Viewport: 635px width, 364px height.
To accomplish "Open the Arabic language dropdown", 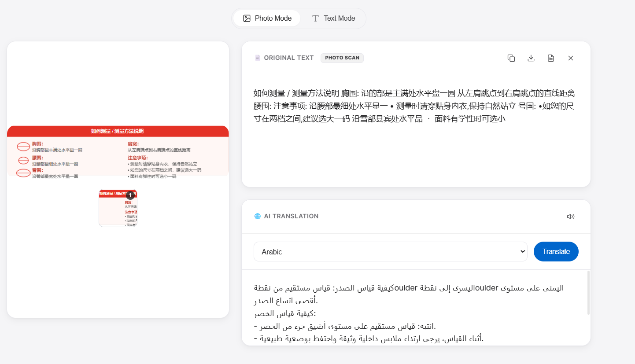I will click(x=391, y=252).
